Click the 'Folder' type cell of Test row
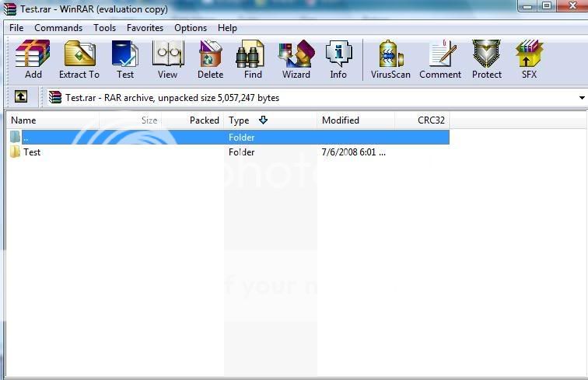588x380 pixels. click(x=241, y=152)
